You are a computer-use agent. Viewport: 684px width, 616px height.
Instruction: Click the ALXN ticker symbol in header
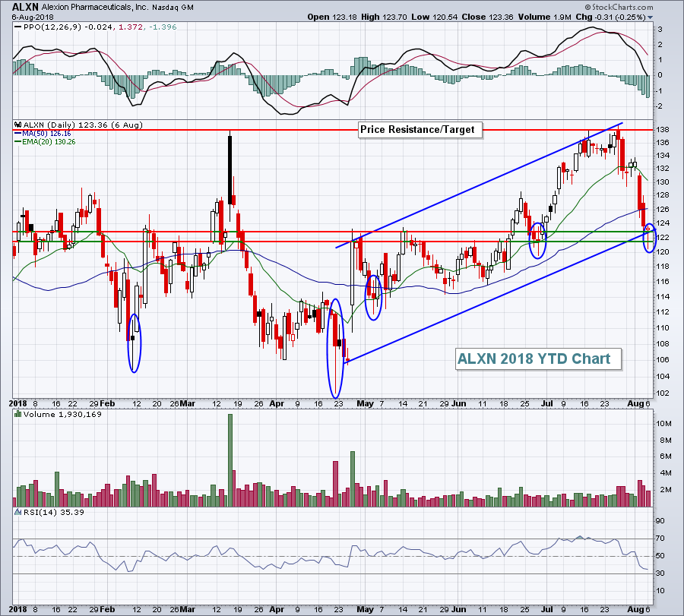coord(25,7)
